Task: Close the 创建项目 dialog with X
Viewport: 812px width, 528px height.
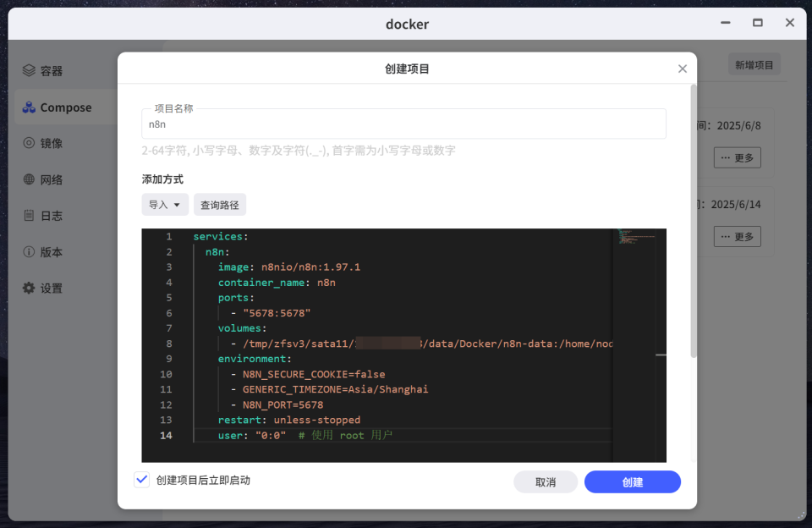Action: (683, 69)
